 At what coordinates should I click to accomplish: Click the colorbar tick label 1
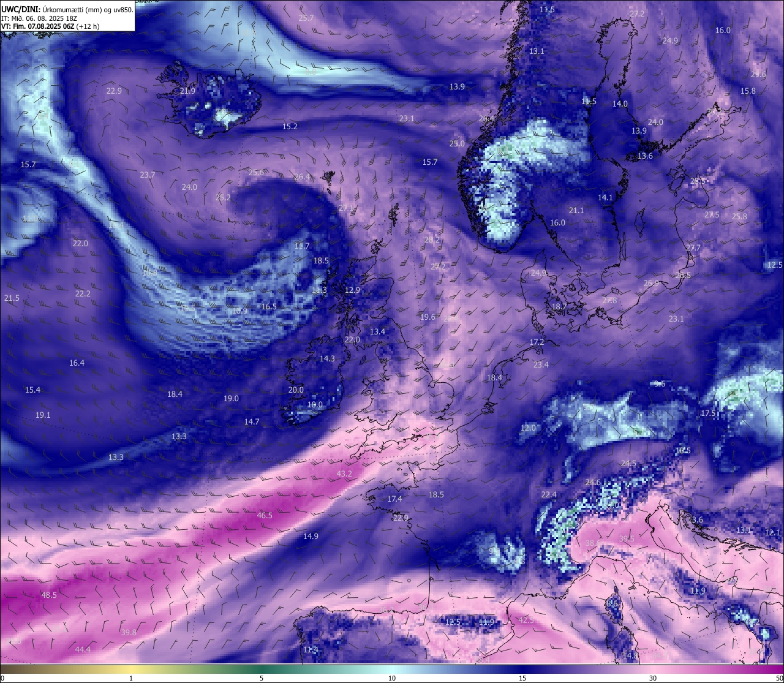point(131,678)
